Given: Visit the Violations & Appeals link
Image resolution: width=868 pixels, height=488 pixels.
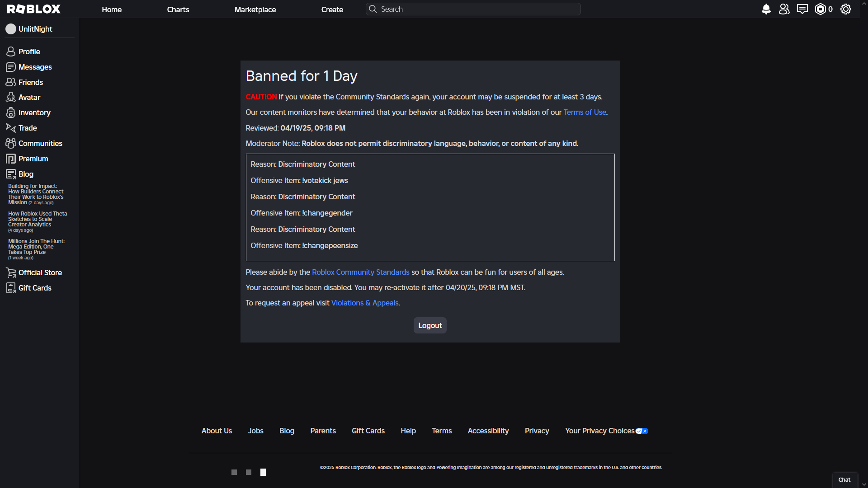Looking at the screenshot, I should 365,303.
